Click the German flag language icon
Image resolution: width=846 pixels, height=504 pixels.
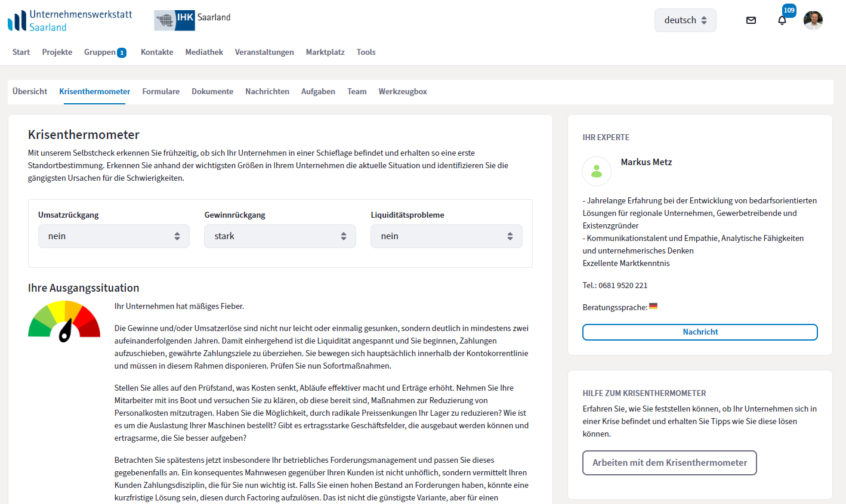tap(653, 307)
